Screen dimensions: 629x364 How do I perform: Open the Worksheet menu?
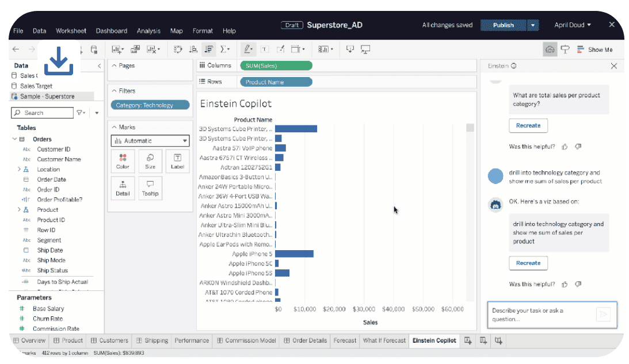click(71, 31)
